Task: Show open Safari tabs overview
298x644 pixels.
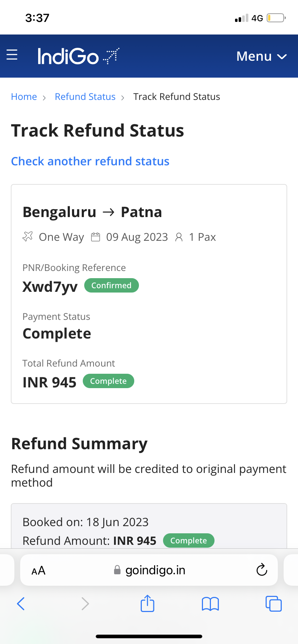Action: point(274,604)
